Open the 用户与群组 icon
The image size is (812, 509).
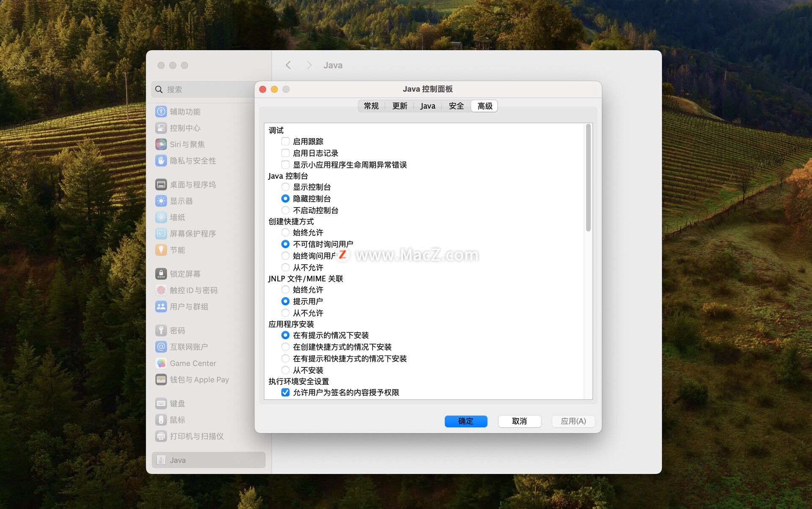click(x=161, y=306)
